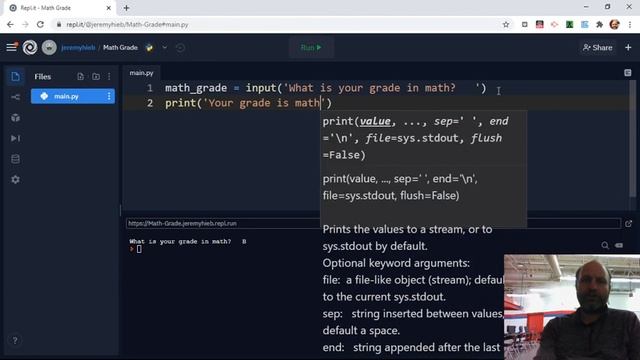Open the green Excel-style extension icon

click(x=569, y=24)
